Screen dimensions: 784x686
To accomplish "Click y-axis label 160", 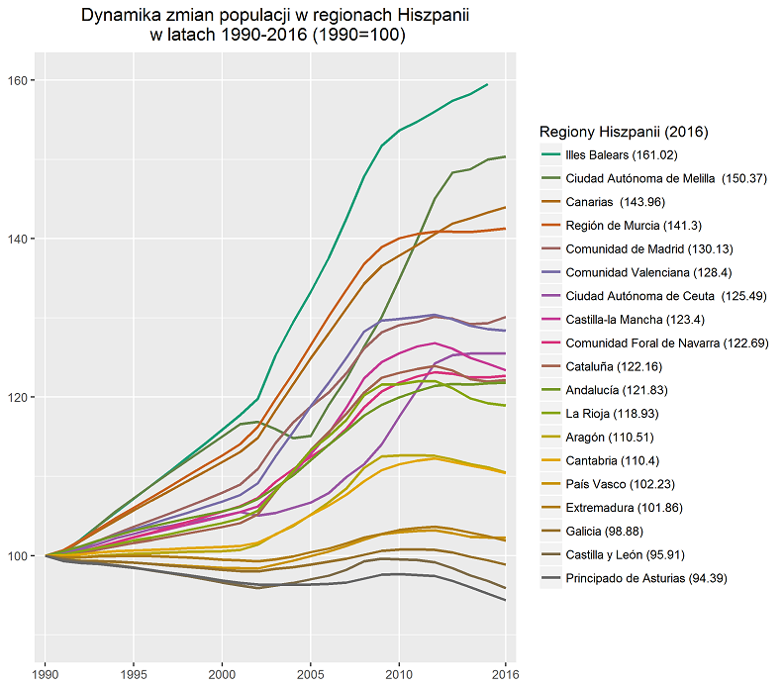I will pos(18,80).
